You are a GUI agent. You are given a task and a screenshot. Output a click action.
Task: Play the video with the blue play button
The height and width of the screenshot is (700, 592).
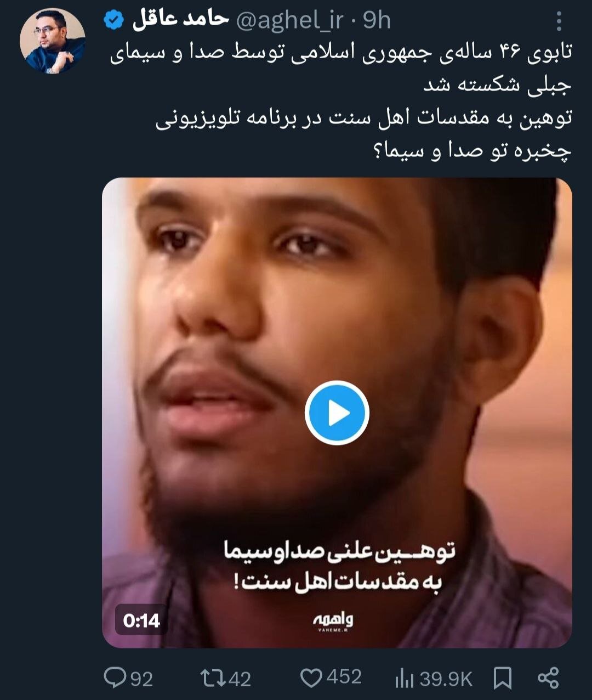[337, 413]
